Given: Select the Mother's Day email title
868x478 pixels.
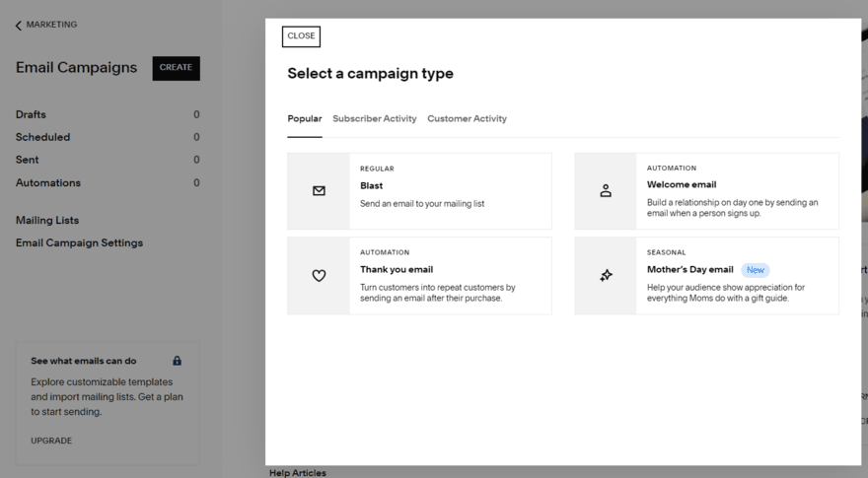Looking at the screenshot, I should (x=690, y=269).
